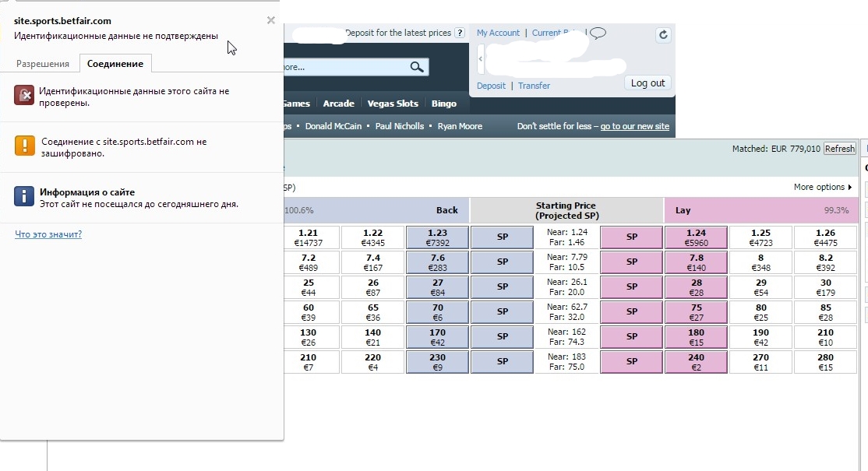Lay at 1.24 with €5960
This screenshot has width=868, height=471.
(x=697, y=237)
